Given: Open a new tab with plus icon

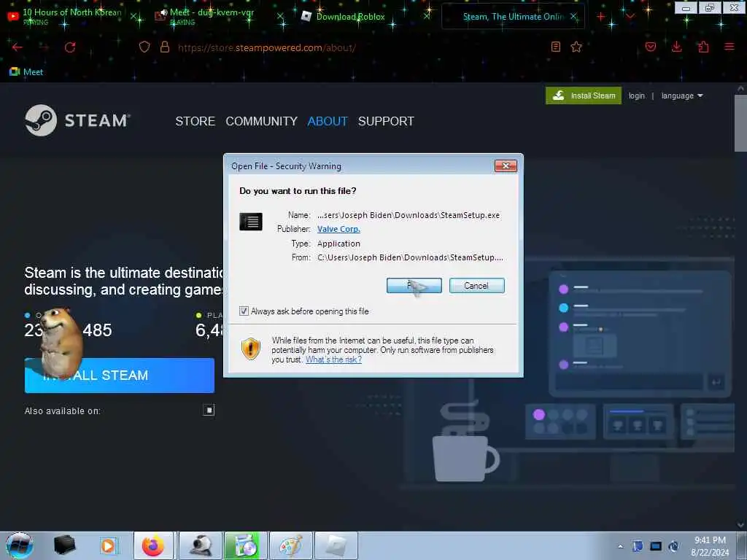Looking at the screenshot, I should pyautogui.click(x=601, y=17).
